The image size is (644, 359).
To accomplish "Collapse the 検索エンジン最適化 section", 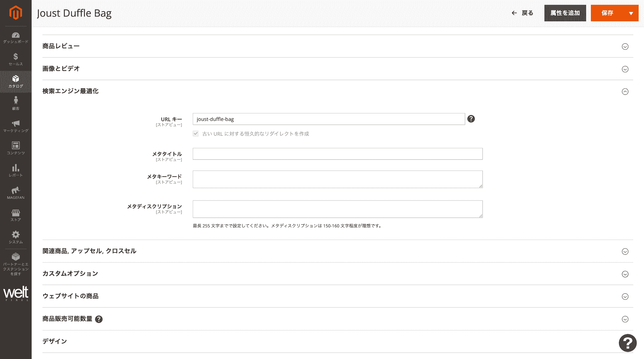I will [625, 91].
